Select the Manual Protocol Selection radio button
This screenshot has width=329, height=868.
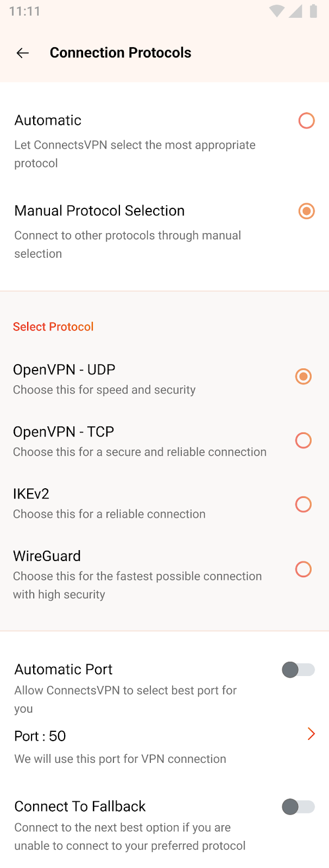click(x=306, y=211)
